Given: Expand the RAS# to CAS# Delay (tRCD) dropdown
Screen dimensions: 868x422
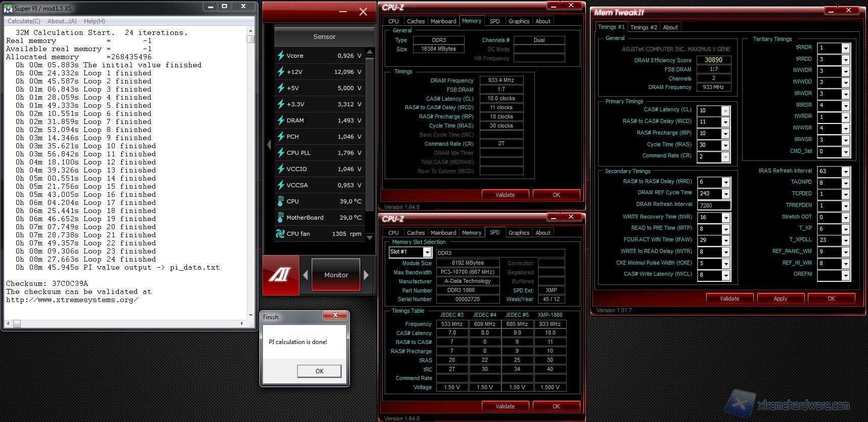Looking at the screenshot, I should 725,122.
